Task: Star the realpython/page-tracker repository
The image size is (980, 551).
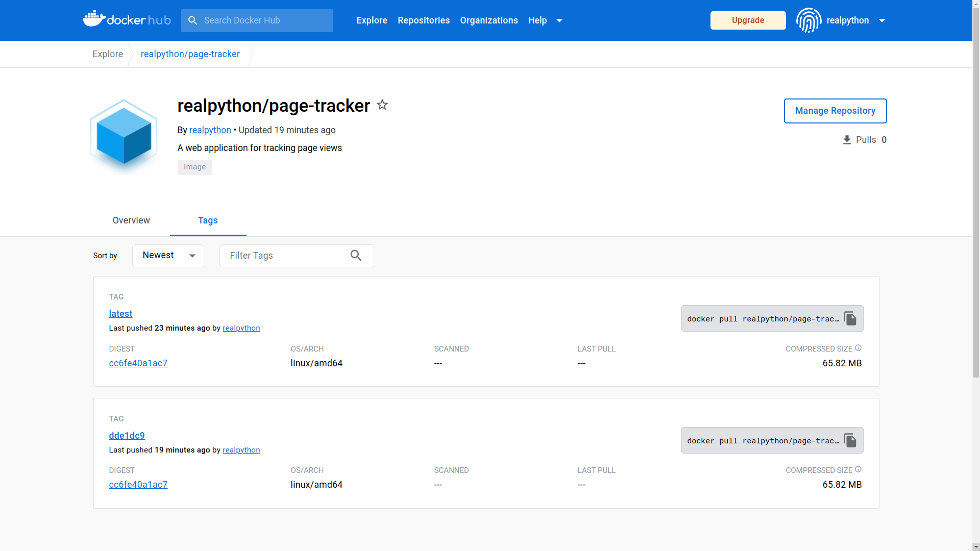Action: (382, 105)
